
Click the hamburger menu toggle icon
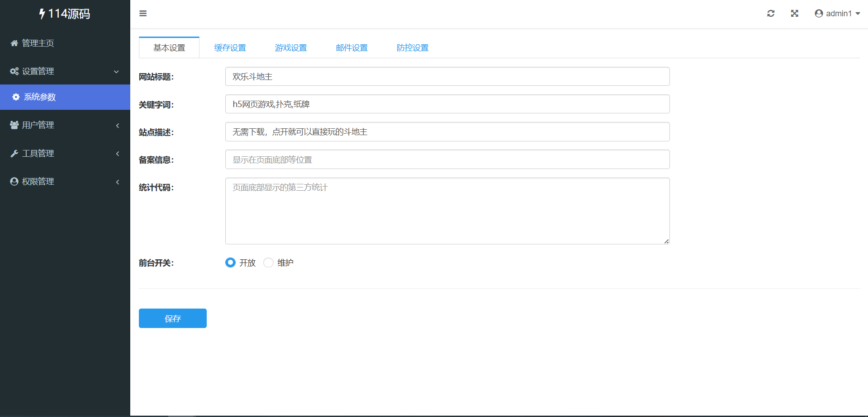pyautogui.click(x=143, y=14)
